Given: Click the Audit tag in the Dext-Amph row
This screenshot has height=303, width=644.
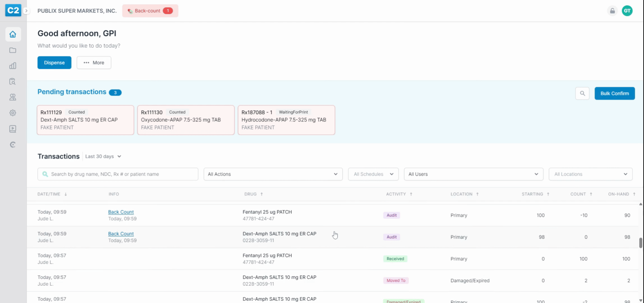Looking at the screenshot, I should pyautogui.click(x=392, y=237).
